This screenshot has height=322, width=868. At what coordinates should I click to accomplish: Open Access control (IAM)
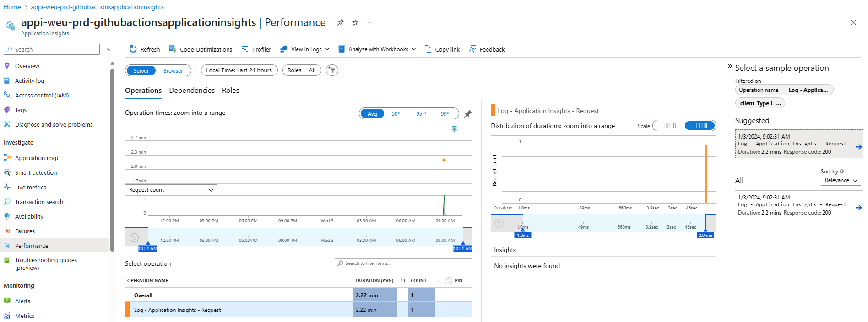(42, 95)
